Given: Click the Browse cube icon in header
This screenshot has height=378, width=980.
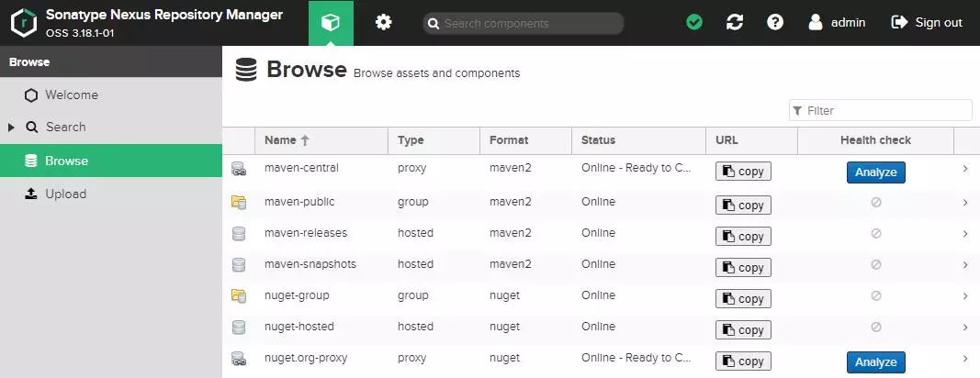Looking at the screenshot, I should (x=331, y=22).
